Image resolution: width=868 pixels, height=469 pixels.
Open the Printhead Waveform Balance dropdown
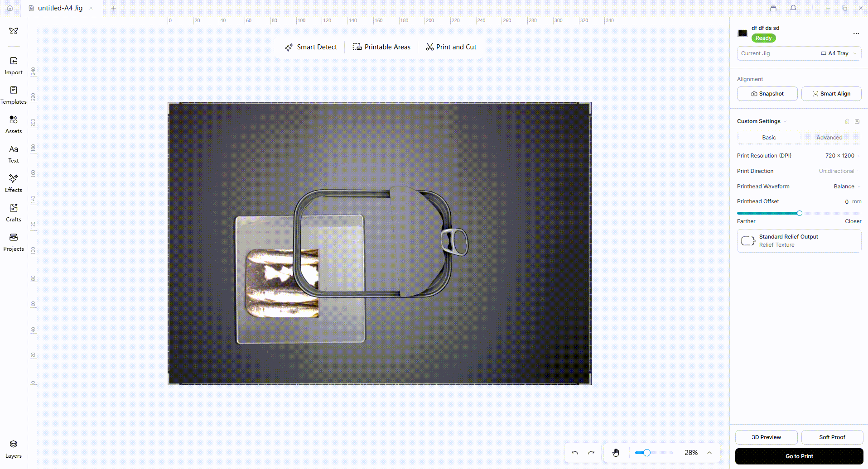click(x=847, y=187)
